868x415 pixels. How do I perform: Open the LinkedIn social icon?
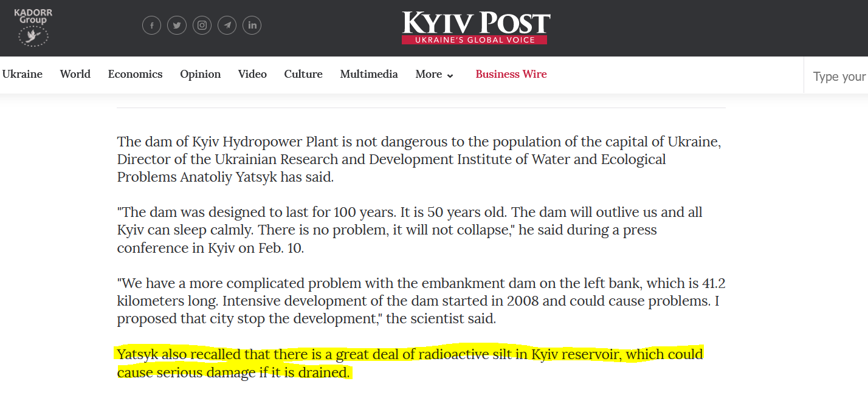coord(252,26)
